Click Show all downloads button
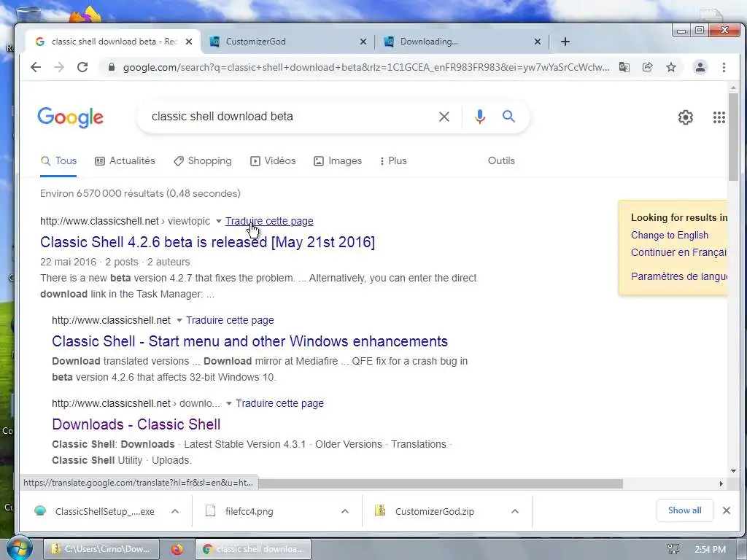 (x=684, y=510)
